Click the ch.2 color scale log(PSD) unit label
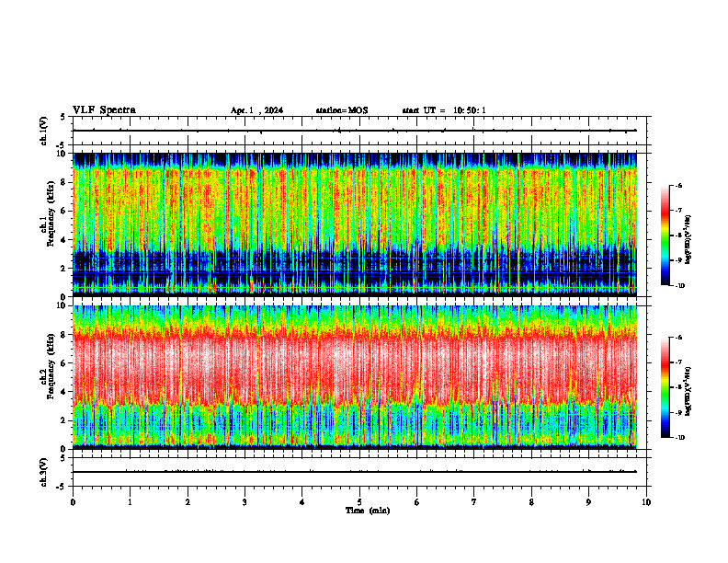 tap(688, 391)
